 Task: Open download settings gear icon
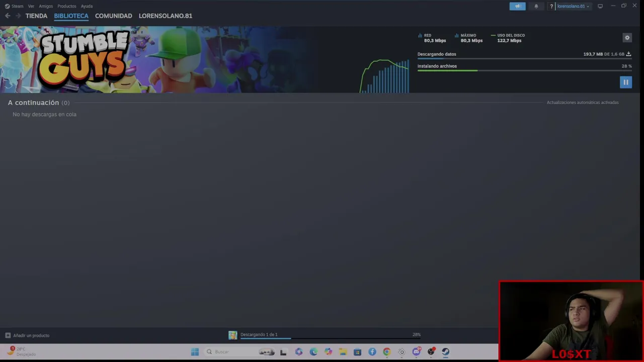click(627, 38)
